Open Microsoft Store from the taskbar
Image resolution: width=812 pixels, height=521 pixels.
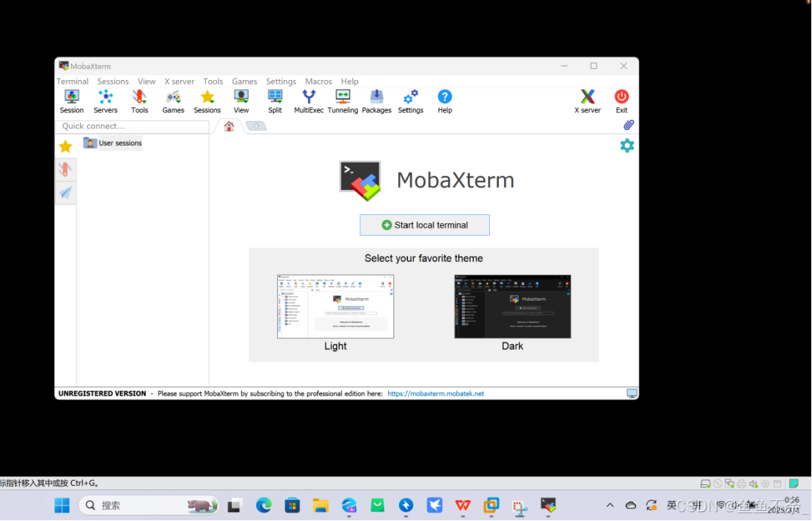pos(292,506)
